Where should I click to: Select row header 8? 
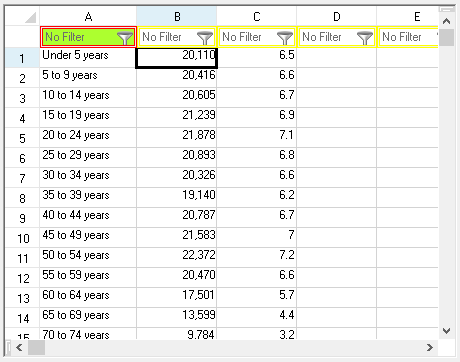(x=22, y=198)
